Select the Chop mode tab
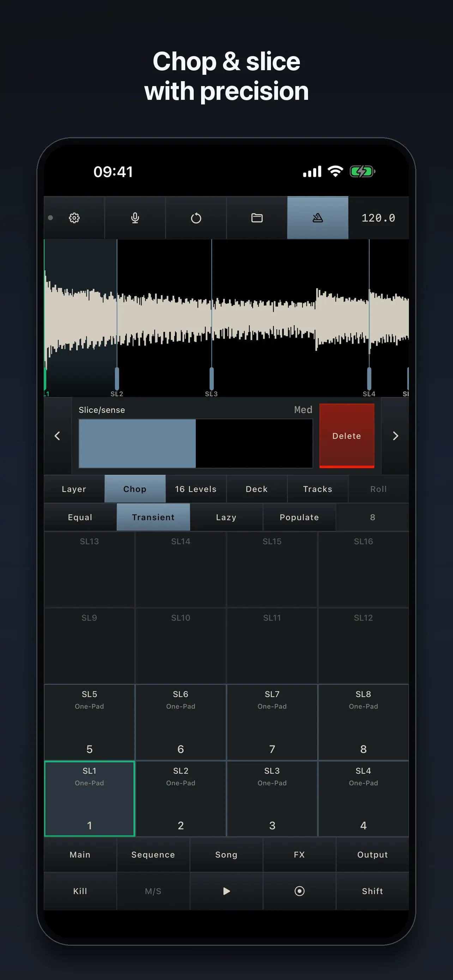 tap(135, 489)
